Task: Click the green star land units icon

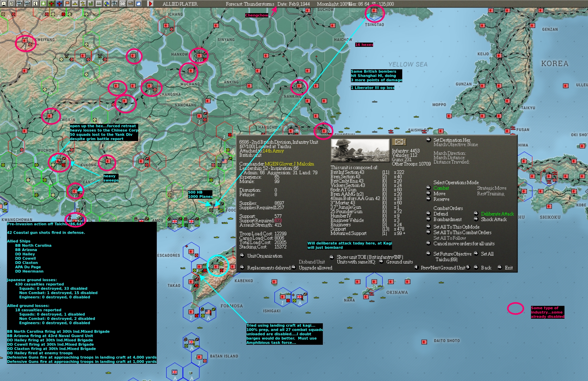Action: pyautogui.click(x=43, y=4)
